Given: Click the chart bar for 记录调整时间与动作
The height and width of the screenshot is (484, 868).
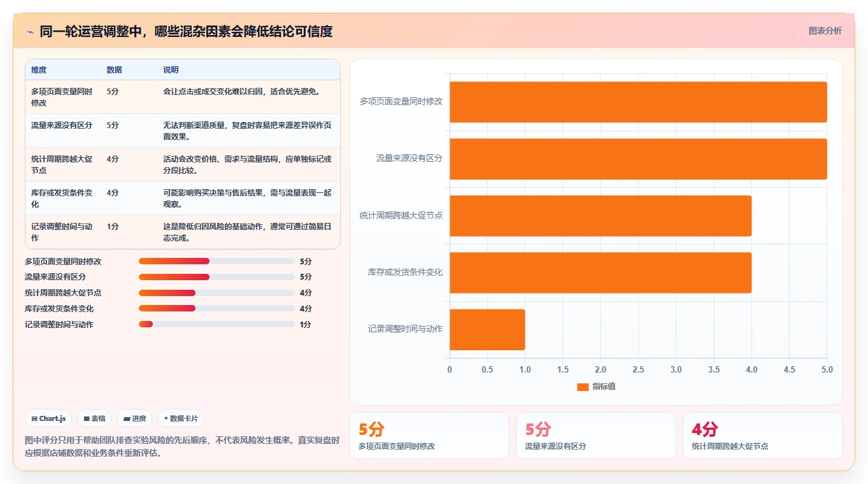Looking at the screenshot, I should tap(487, 329).
